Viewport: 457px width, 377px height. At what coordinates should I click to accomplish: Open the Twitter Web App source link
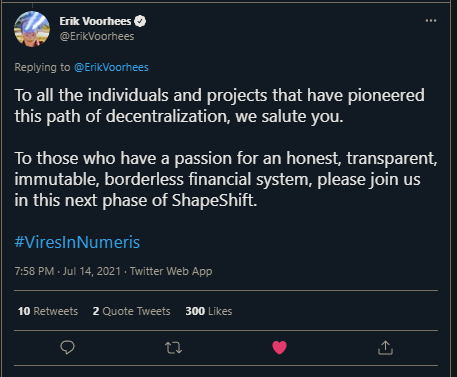pos(171,271)
